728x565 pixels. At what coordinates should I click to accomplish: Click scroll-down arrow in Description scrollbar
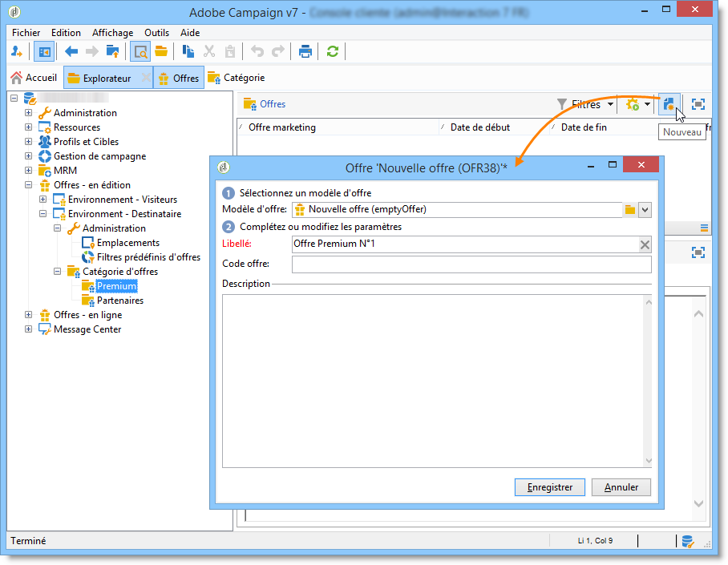click(x=649, y=461)
